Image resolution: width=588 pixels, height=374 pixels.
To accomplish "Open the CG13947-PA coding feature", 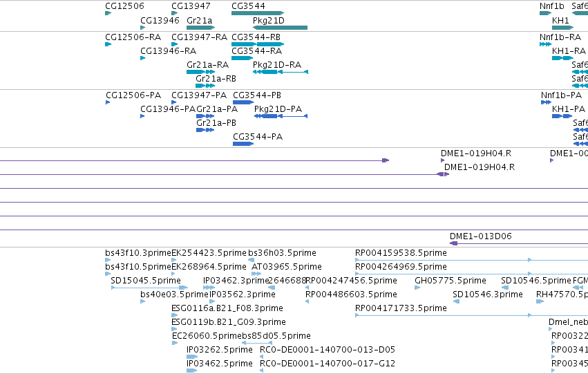I will click(x=173, y=102).
